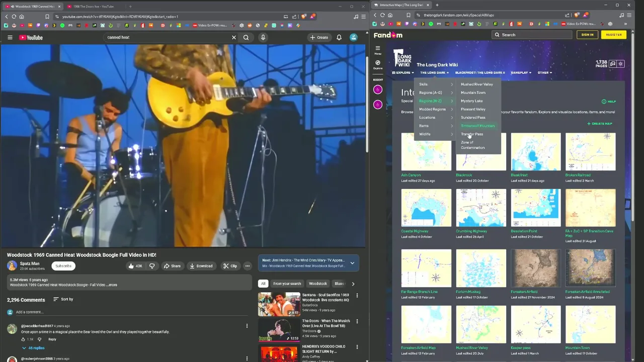Click the Add a comment field
The height and width of the screenshot is (362, 644).
tap(131, 312)
